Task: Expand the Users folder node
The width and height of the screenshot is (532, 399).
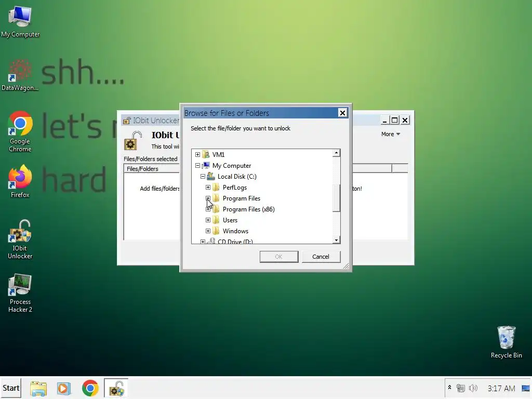Action: point(208,220)
